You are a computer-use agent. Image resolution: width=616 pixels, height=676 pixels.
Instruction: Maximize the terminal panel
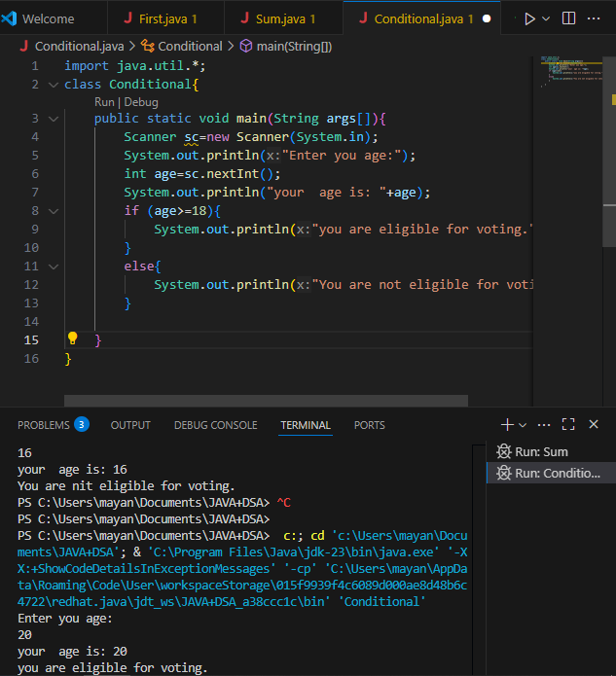tap(568, 425)
